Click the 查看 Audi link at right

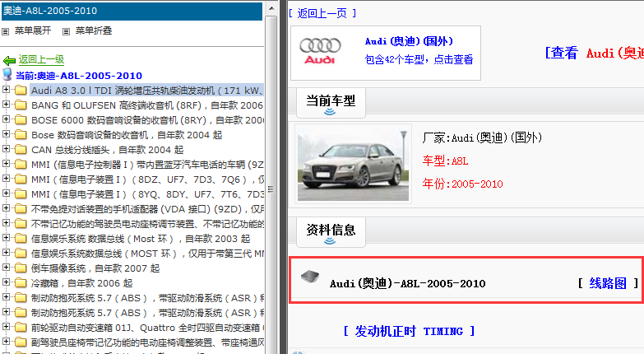point(595,53)
